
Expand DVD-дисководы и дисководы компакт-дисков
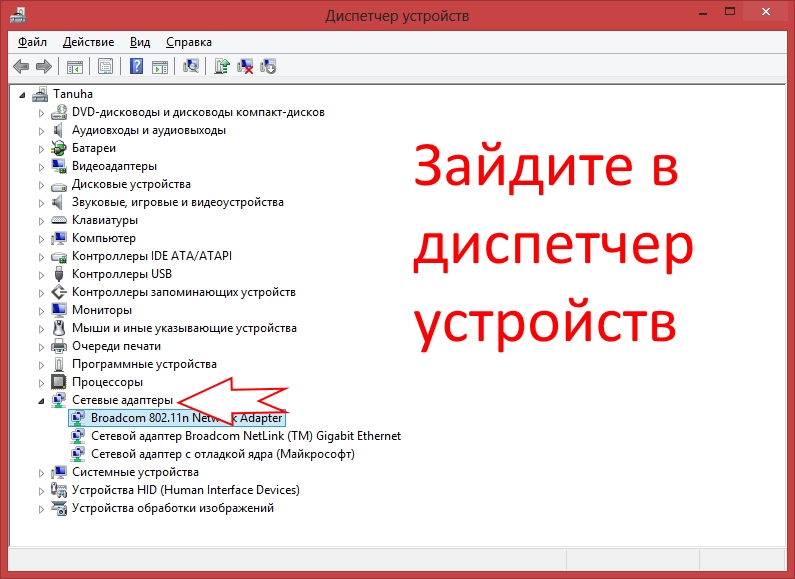point(41,113)
